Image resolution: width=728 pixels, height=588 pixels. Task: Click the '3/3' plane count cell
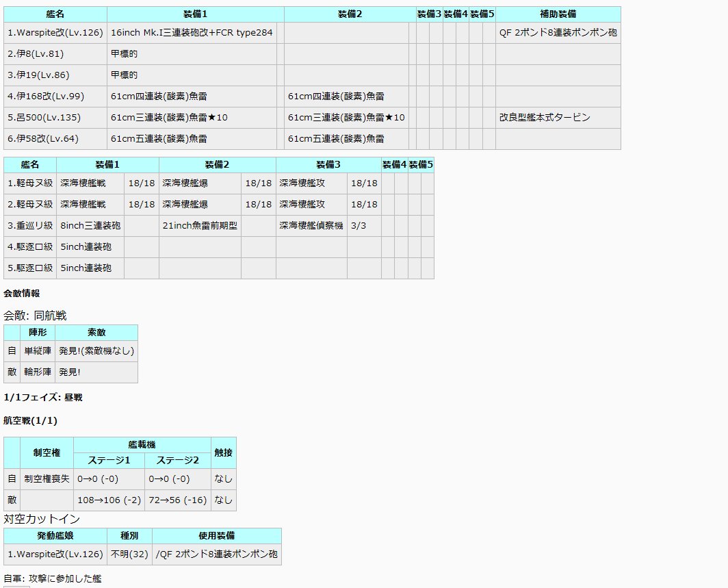[x=364, y=226]
